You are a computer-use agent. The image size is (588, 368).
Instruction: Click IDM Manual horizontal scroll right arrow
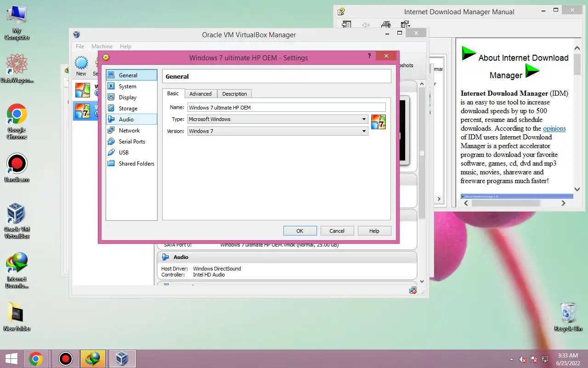tap(564, 203)
